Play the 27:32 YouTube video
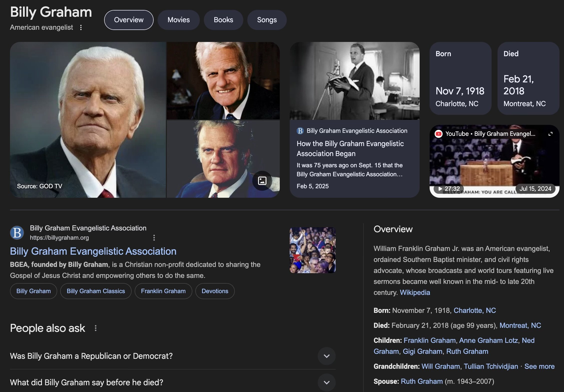 pos(449,189)
